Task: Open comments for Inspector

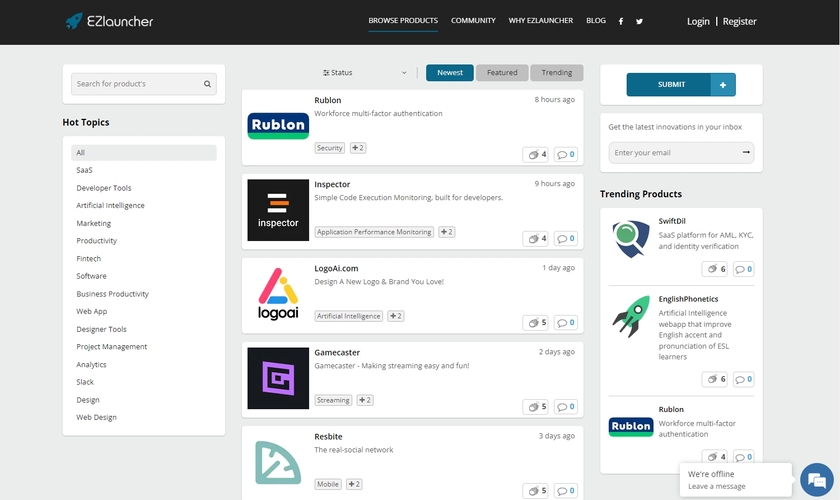Action: tap(566, 238)
